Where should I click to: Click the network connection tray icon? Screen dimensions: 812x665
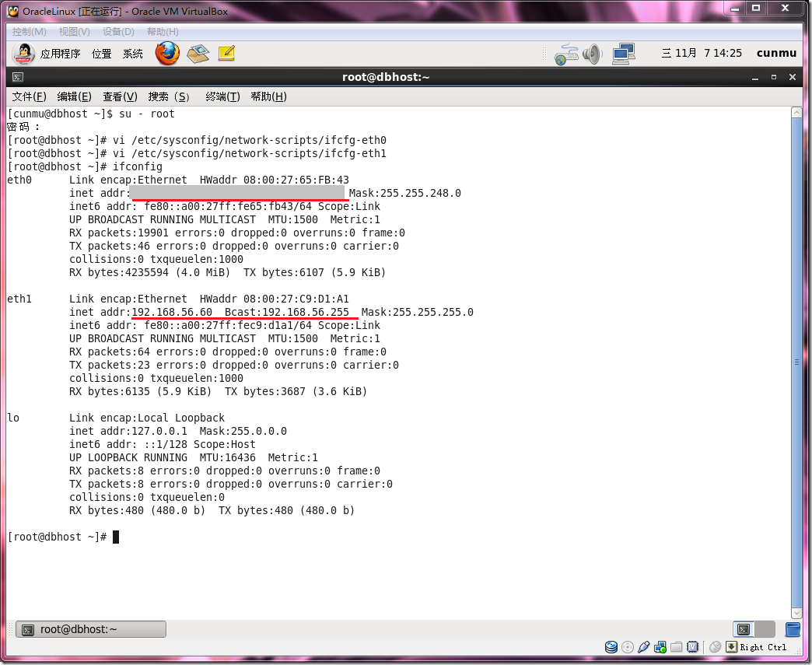pyautogui.click(x=566, y=54)
